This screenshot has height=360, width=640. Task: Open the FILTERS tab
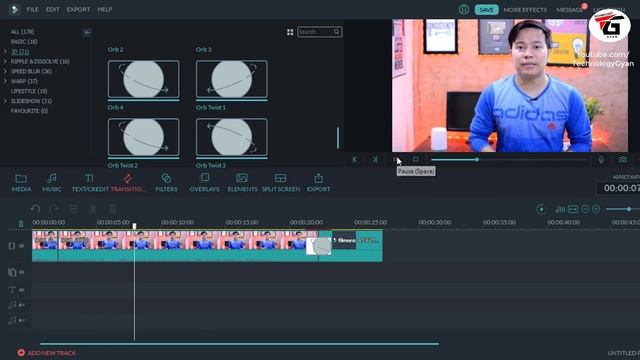[166, 182]
